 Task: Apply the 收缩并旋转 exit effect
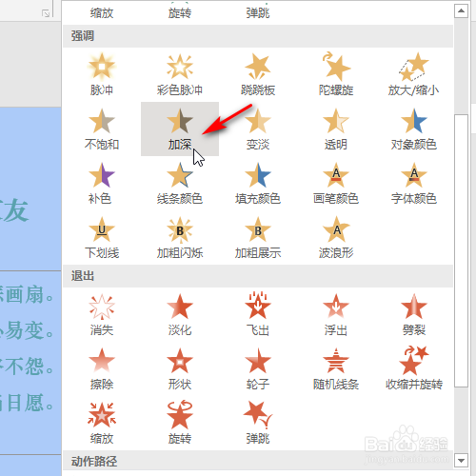[414, 369]
